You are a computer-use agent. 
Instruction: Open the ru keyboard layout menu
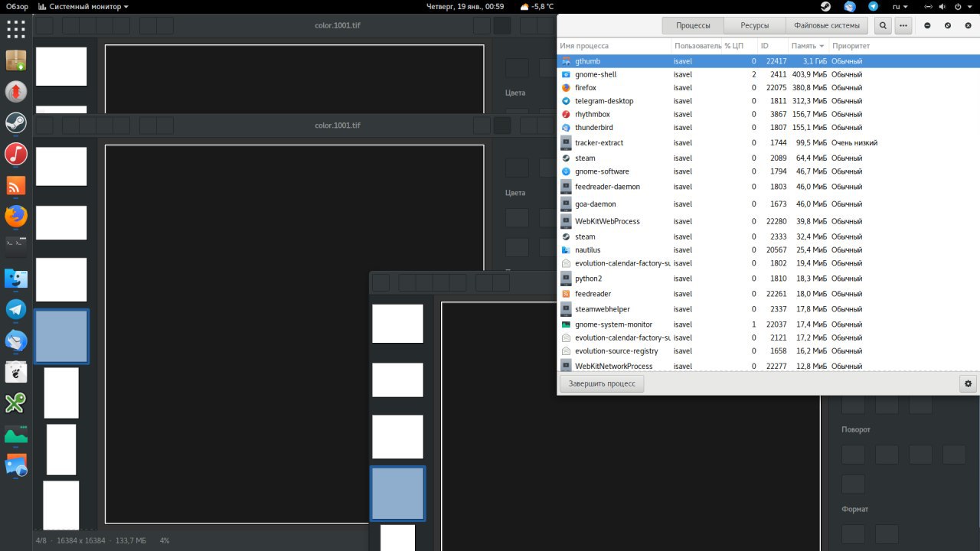(900, 6)
